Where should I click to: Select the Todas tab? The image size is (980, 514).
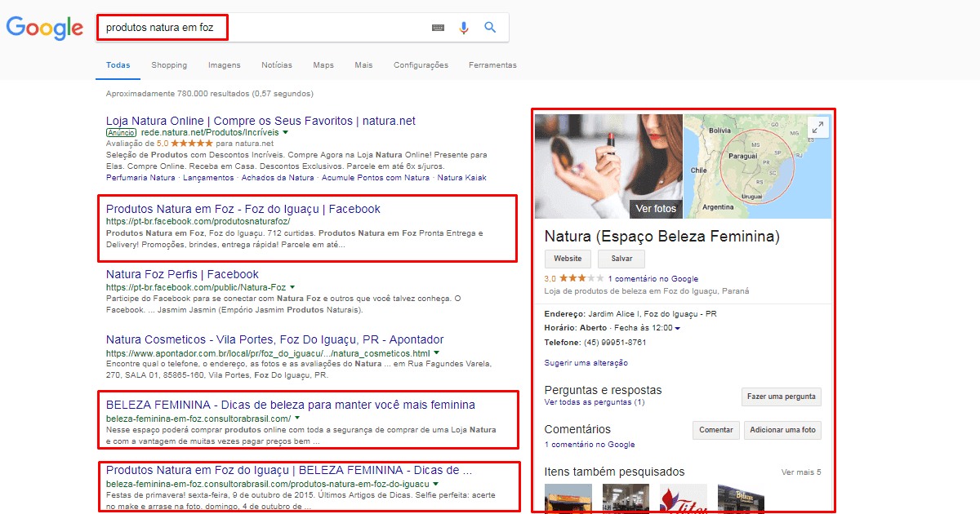tap(118, 65)
